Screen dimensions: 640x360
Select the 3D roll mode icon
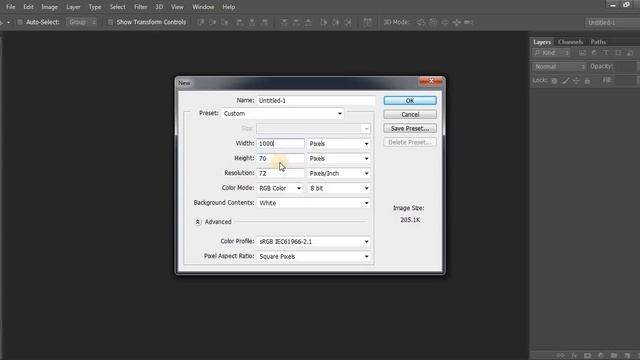tap(433, 22)
